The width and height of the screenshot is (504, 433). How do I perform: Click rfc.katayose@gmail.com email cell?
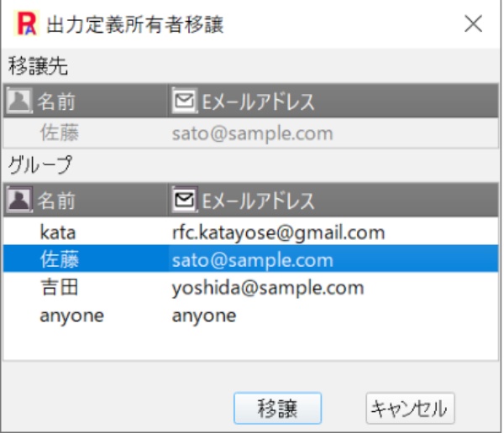point(278,232)
